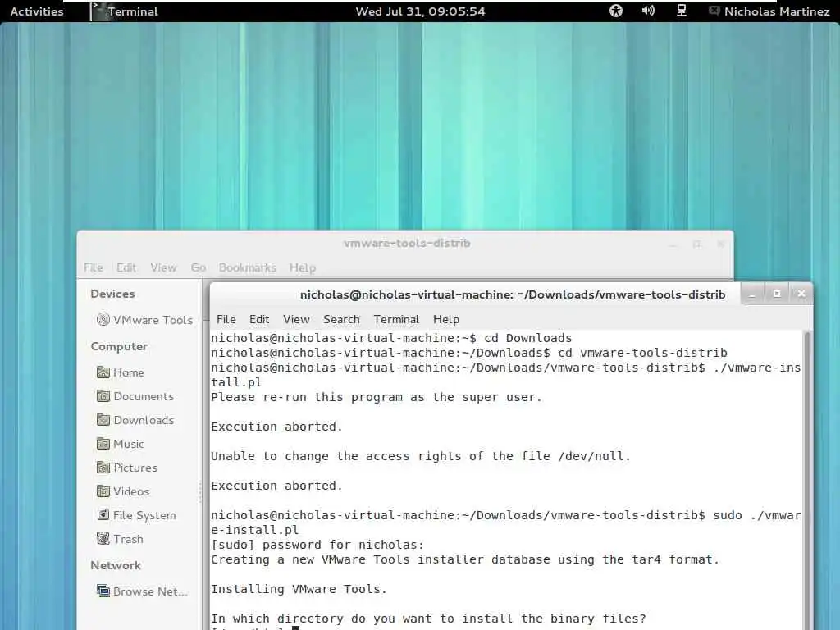This screenshot has width=840, height=630.
Task: Select File System label in sidebar
Action: 144,515
